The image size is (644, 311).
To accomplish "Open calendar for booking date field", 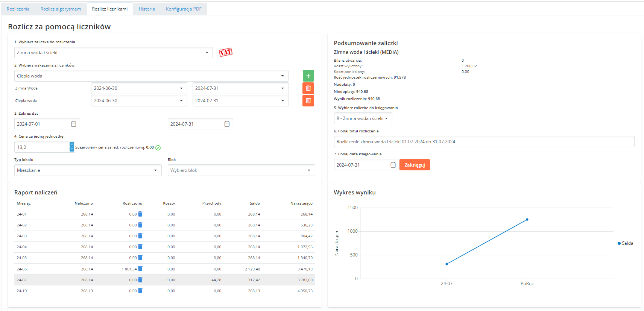I will point(393,165).
